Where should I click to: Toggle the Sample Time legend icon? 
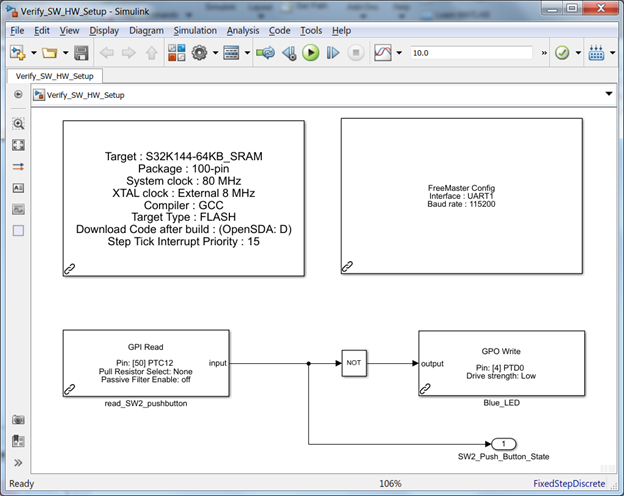(x=18, y=166)
